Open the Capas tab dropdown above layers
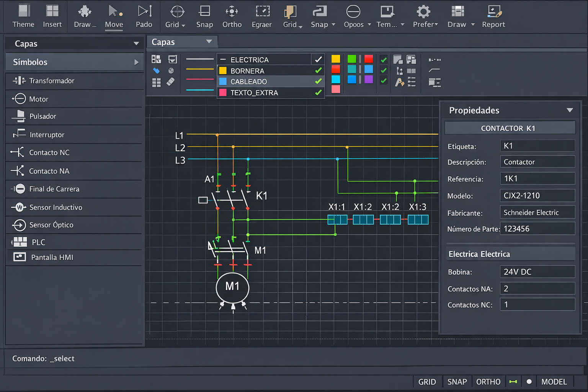588x392 pixels. pos(209,42)
